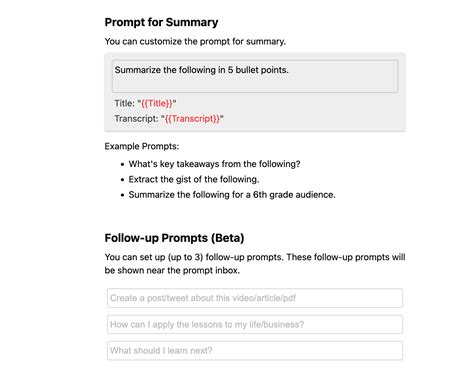Click the 'Example Prompts:' label
Screen dimensions: 474x384
coord(142,146)
